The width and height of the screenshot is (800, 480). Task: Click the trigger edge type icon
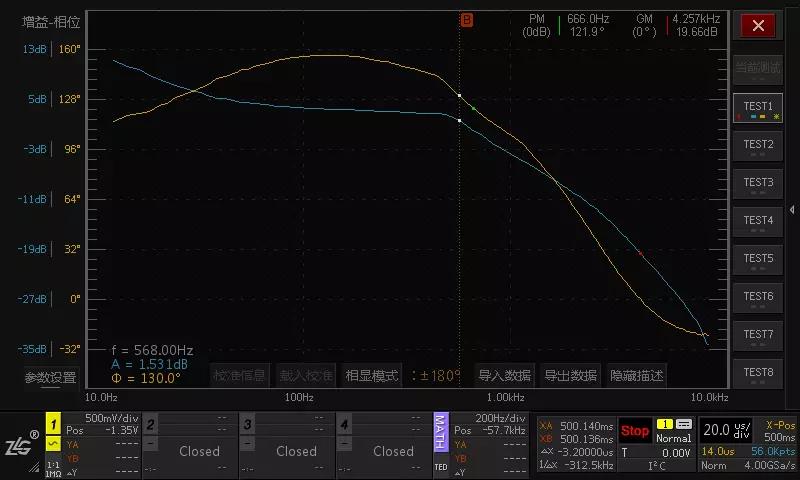point(684,424)
